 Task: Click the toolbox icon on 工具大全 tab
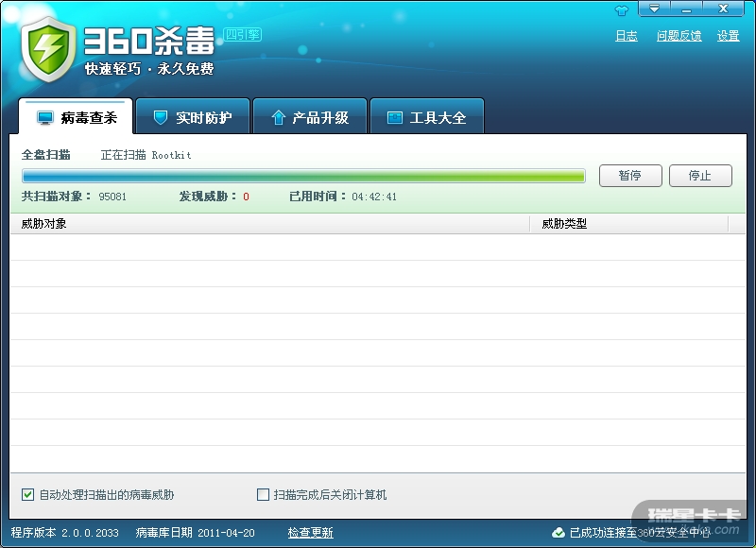395,117
